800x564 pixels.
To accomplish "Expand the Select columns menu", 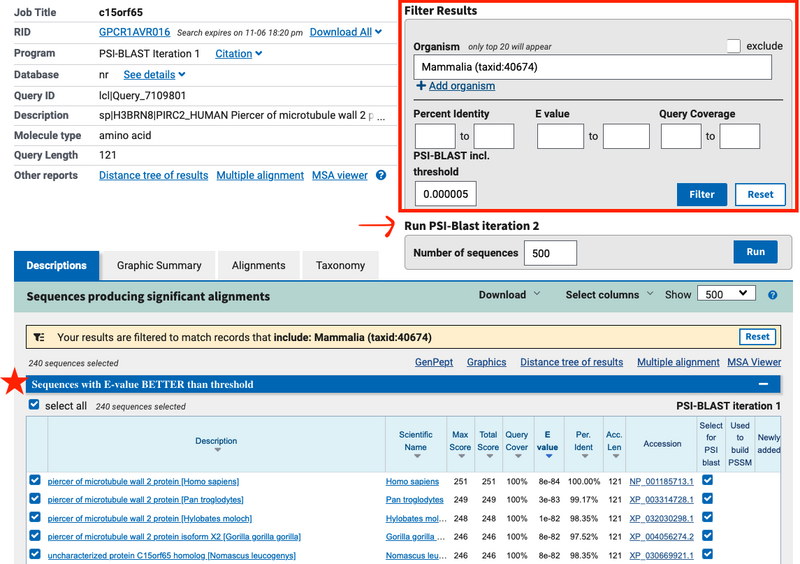I will tap(610, 295).
